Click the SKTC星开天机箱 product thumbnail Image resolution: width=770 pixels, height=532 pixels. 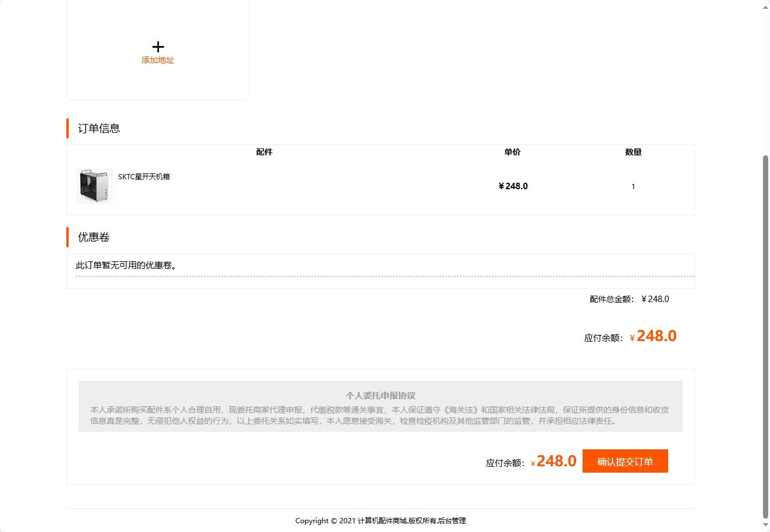tap(94, 186)
